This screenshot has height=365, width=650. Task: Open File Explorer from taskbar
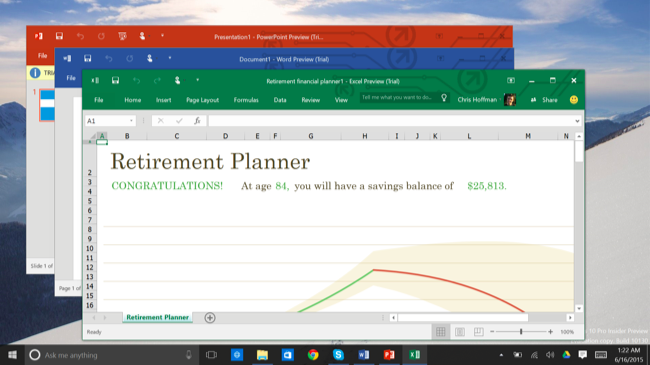coord(262,355)
